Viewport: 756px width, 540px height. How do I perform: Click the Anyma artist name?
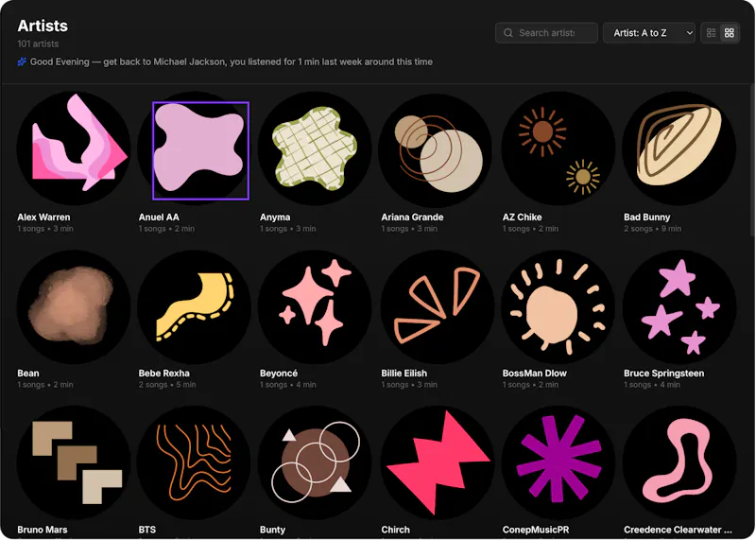pyautogui.click(x=275, y=218)
